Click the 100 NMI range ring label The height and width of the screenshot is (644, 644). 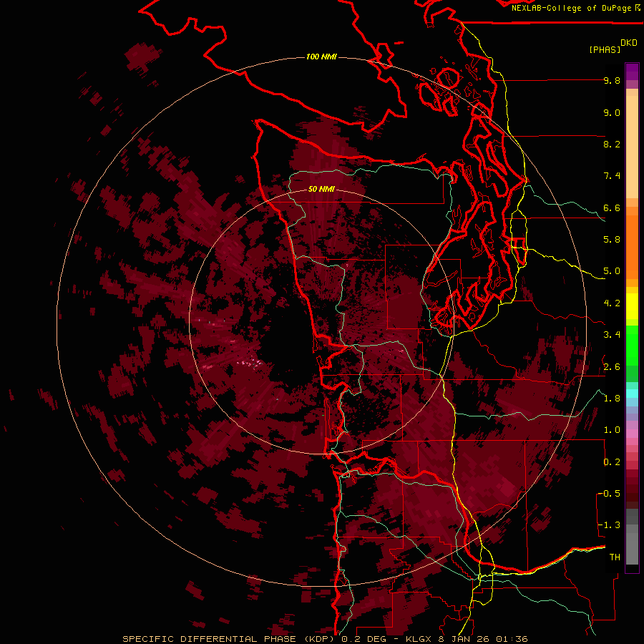(321, 57)
